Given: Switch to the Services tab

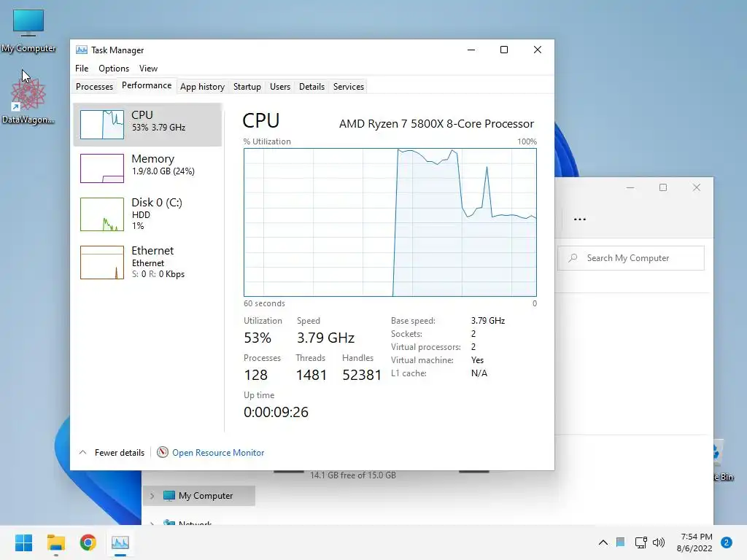Looking at the screenshot, I should point(348,87).
